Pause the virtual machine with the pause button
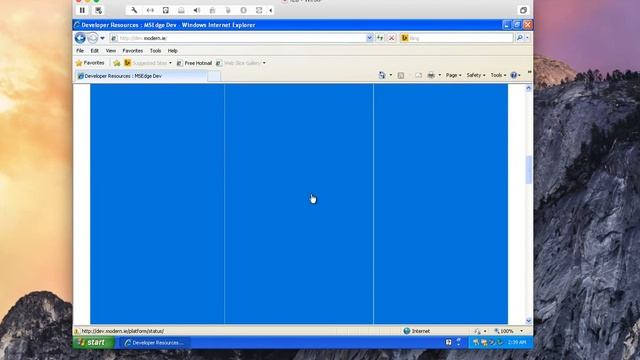This screenshot has width=640, height=360. pyautogui.click(x=82, y=10)
